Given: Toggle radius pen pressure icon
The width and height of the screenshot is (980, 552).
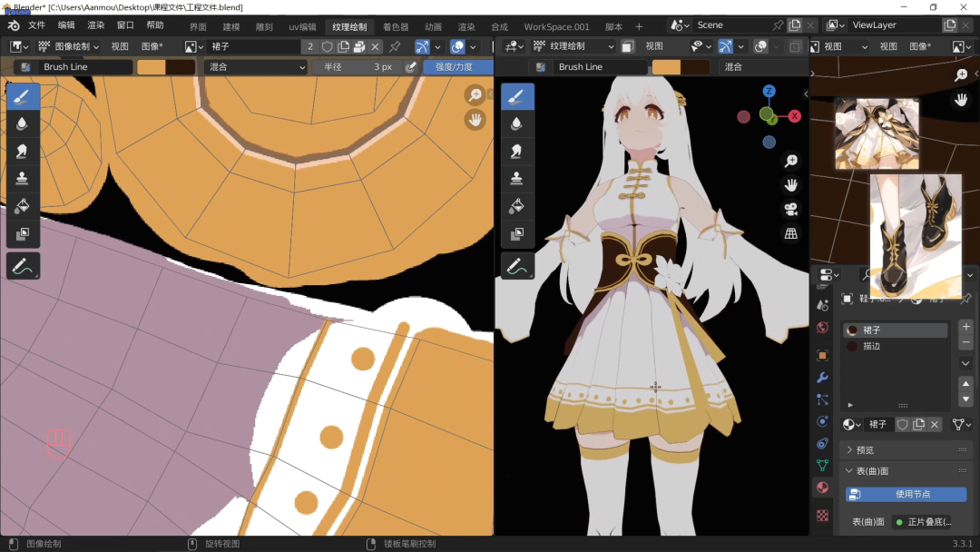Looking at the screenshot, I should coord(410,67).
